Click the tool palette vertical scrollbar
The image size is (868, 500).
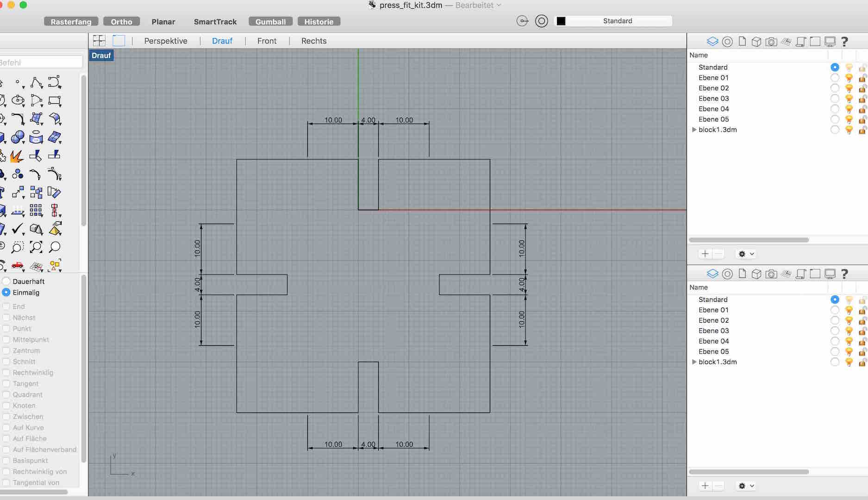click(84, 150)
